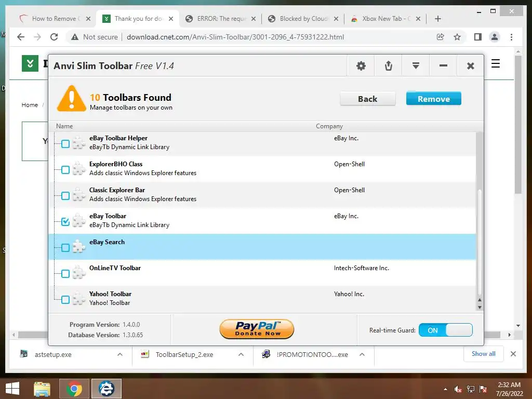Click the puzzle icon beside OnLineTV Toolbar
The image size is (532, 399).
[79, 272]
